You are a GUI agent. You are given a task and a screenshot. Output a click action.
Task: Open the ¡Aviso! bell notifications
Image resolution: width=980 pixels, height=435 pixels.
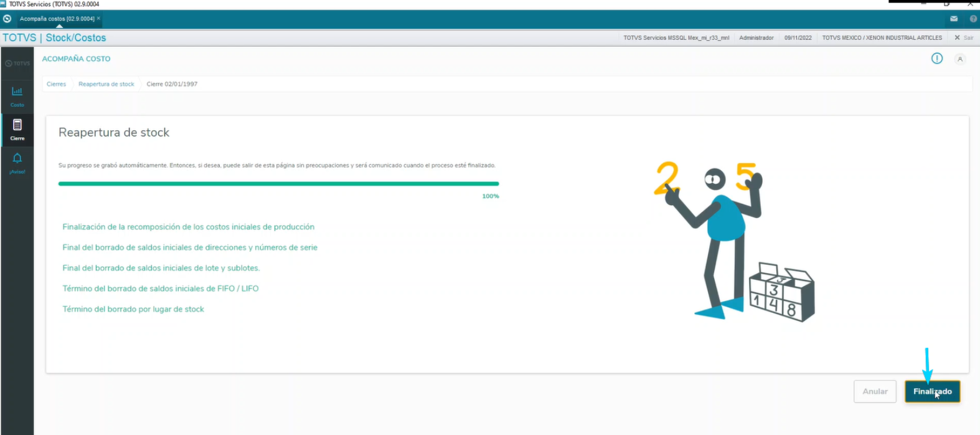tap(17, 163)
